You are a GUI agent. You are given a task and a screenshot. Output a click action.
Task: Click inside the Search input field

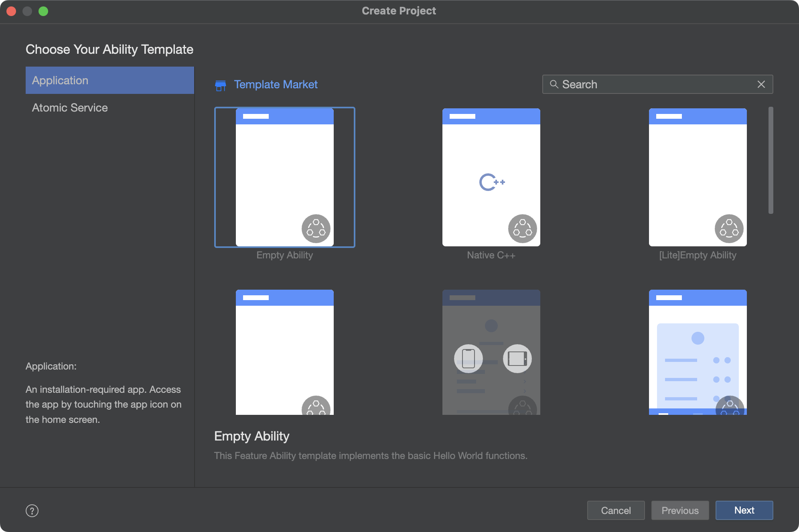pyautogui.click(x=657, y=84)
